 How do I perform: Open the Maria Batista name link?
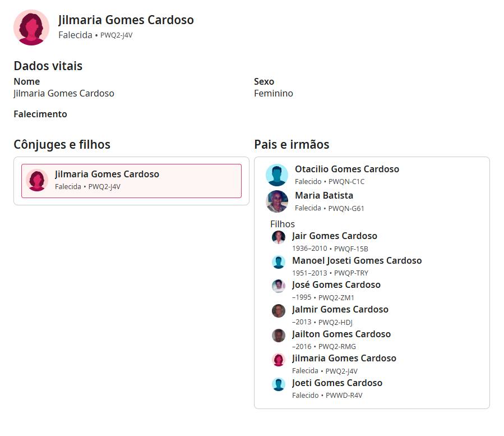323,195
